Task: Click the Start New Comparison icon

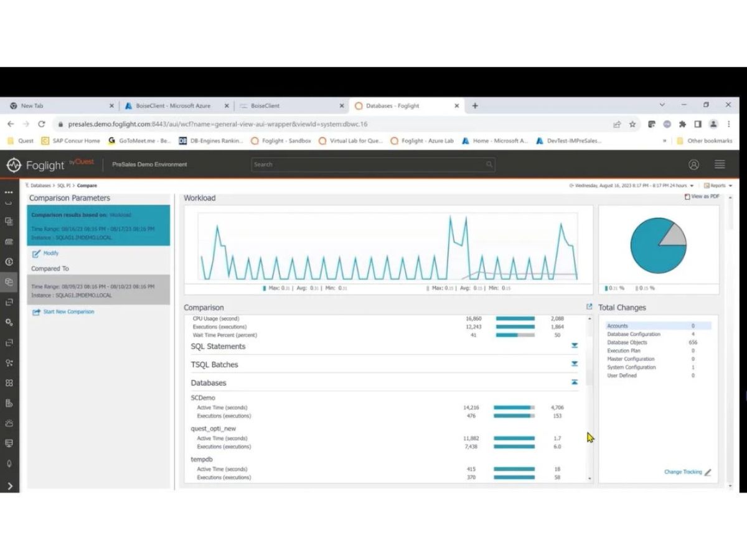Action: 36,312
